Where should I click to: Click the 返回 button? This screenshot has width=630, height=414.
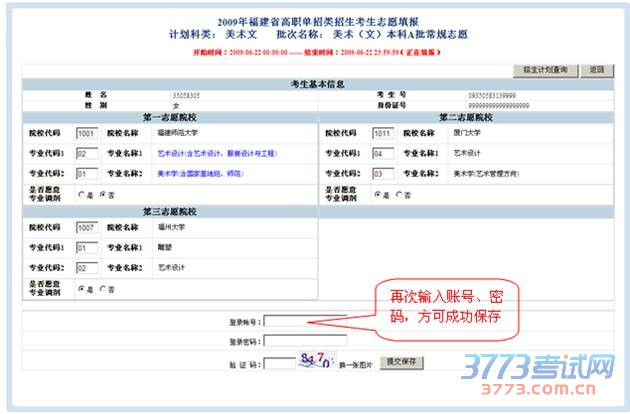coord(597,70)
